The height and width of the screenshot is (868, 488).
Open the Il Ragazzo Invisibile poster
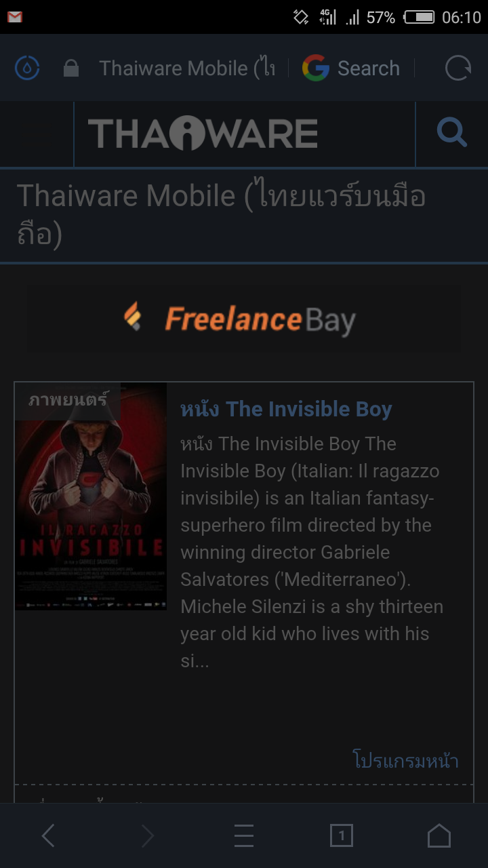tap(91, 496)
